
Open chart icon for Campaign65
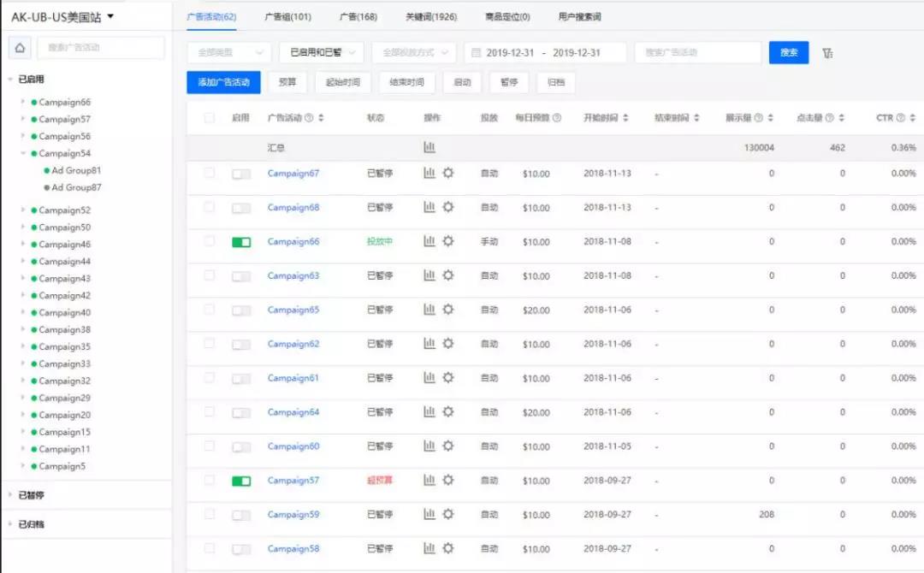(x=429, y=310)
